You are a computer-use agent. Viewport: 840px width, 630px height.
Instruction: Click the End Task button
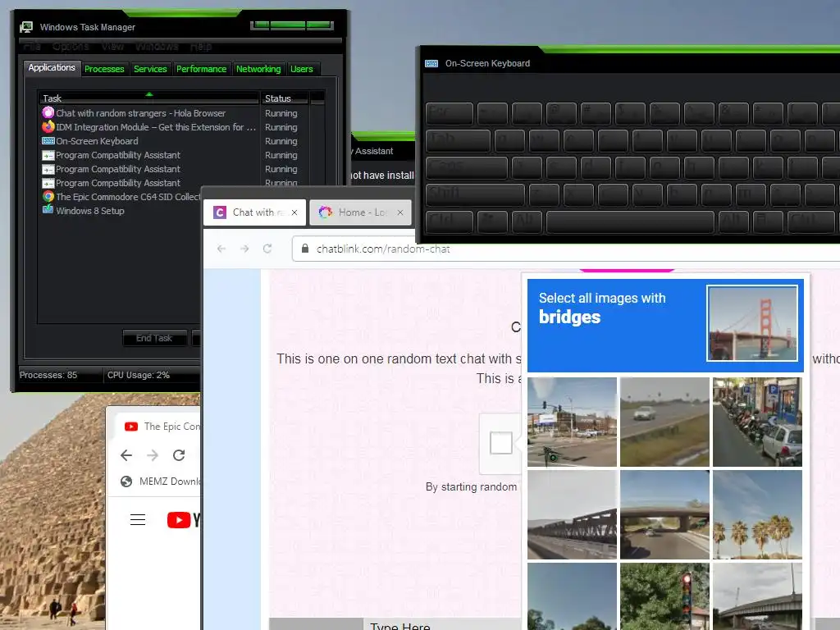pyautogui.click(x=154, y=338)
